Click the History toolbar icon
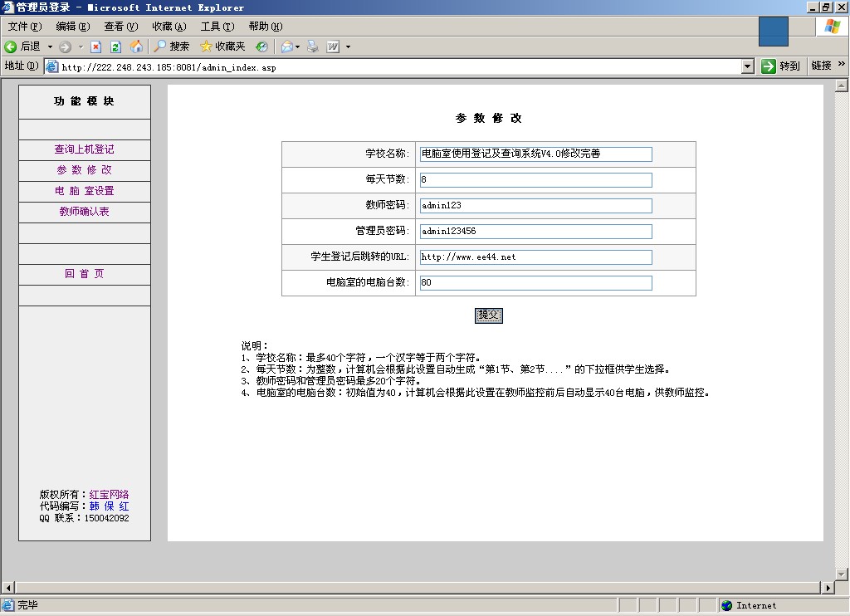 [261, 46]
